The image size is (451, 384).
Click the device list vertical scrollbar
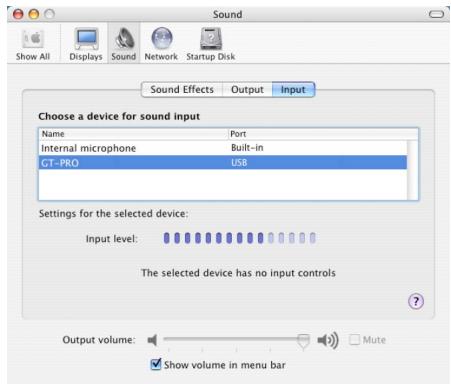[x=413, y=170]
